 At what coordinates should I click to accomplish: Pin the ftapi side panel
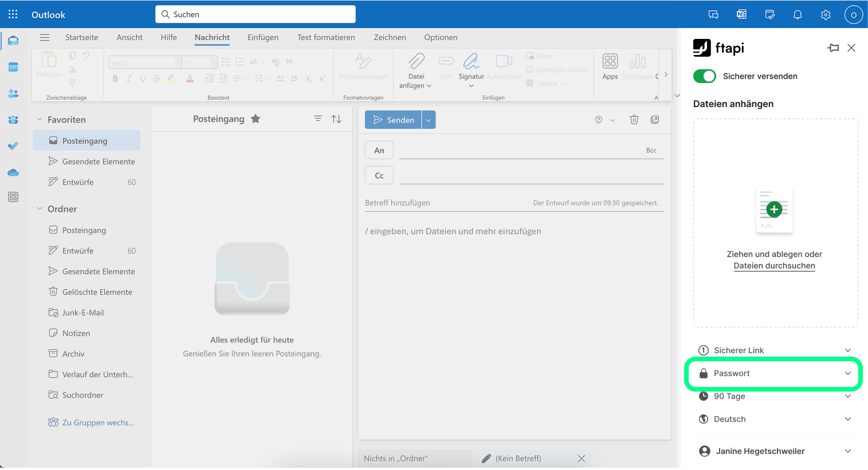(833, 48)
